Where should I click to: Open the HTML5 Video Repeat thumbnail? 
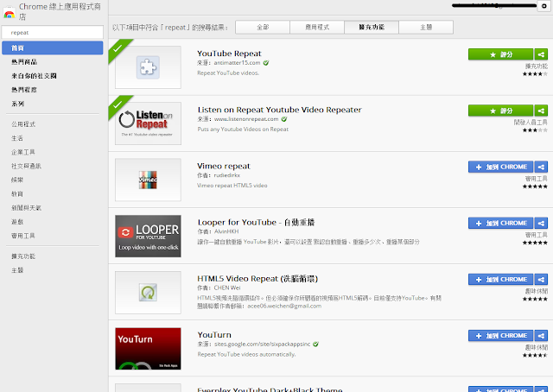click(148, 292)
